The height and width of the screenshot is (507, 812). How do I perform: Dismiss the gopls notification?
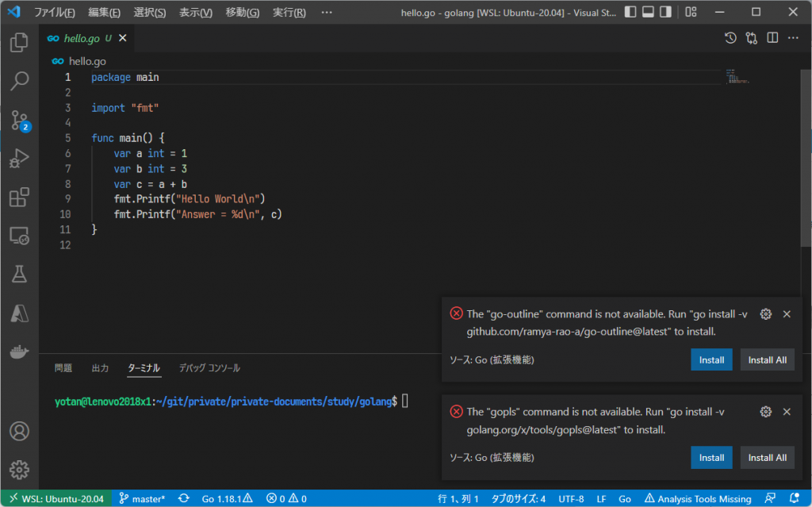[787, 412]
